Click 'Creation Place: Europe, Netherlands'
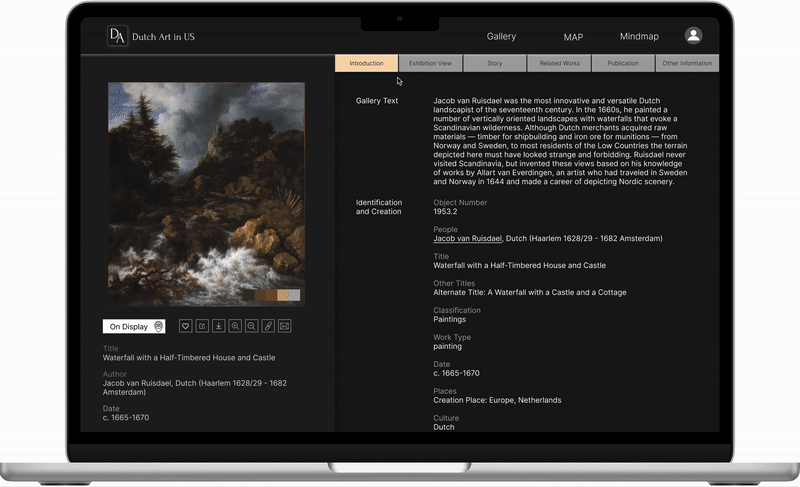The image size is (800, 487). pos(497,400)
